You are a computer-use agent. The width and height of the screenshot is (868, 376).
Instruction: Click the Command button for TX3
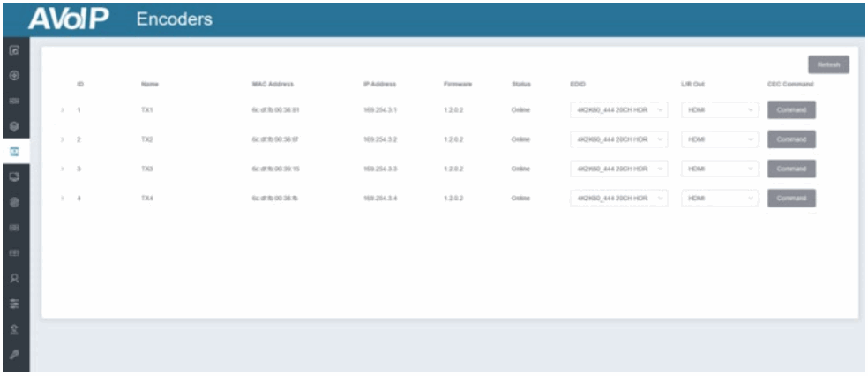coord(791,169)
